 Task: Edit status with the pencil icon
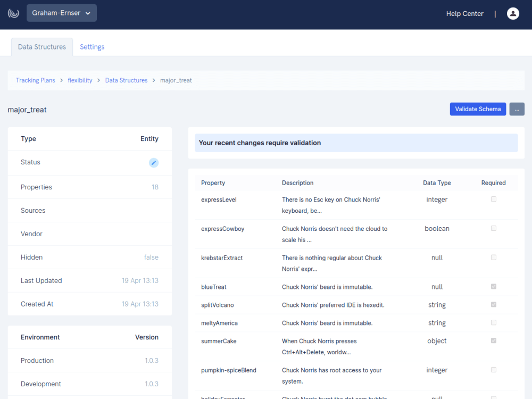(x=154, y=163)
